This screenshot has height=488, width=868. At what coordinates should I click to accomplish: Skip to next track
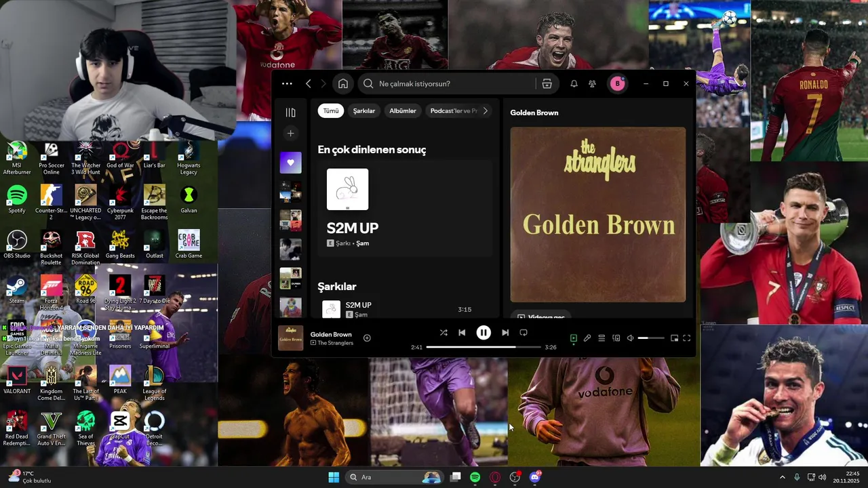pos(505,333)
